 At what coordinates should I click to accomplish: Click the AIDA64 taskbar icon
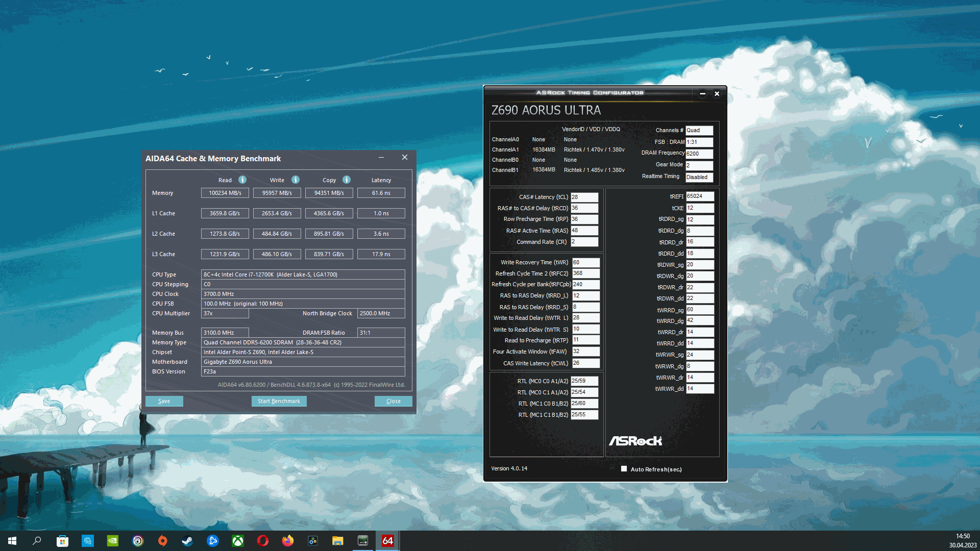pyautogui.click(x=387, y=541)
